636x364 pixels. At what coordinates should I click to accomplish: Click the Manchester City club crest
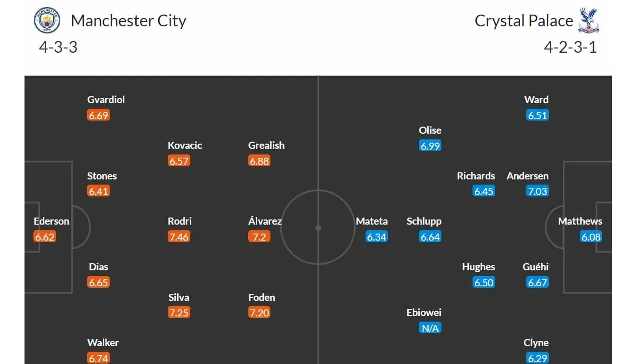(x=47, y=20)
